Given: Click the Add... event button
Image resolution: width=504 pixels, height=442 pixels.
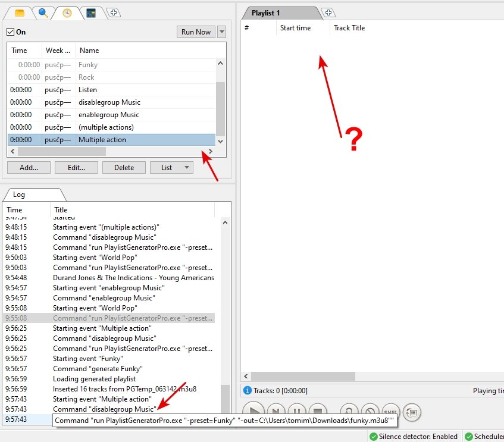Looking at the screenshot, I should pyautogui.click(x=29, y=168).
